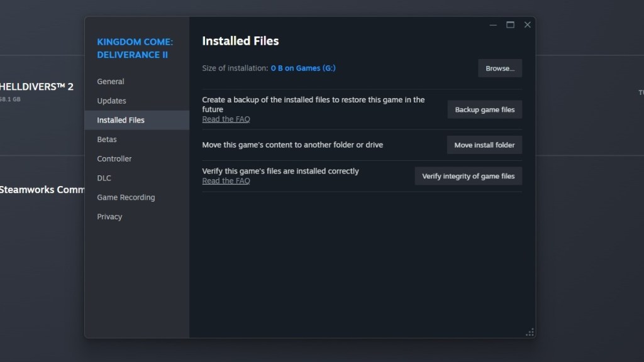644x362 pixels.
Task: Minimize the properties window
Action: 493,25
